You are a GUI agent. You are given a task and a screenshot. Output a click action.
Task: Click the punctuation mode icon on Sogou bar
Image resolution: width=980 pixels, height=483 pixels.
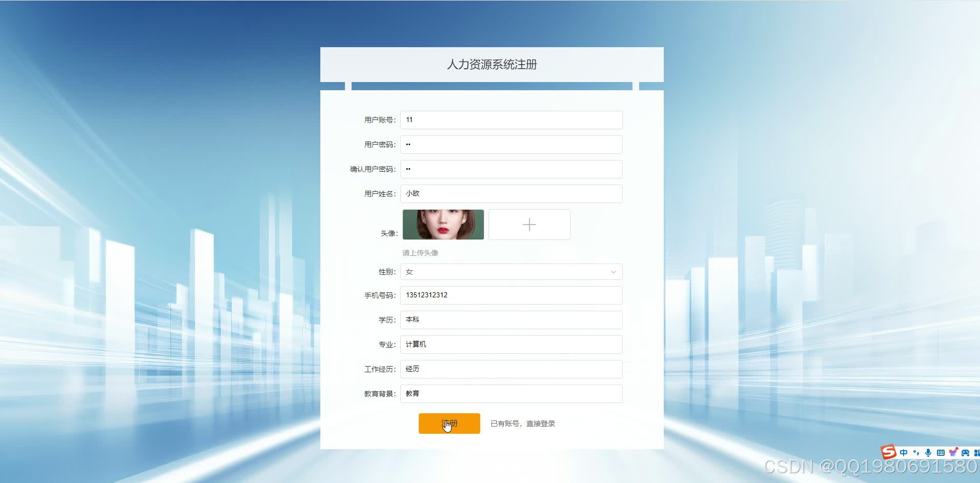916,452
